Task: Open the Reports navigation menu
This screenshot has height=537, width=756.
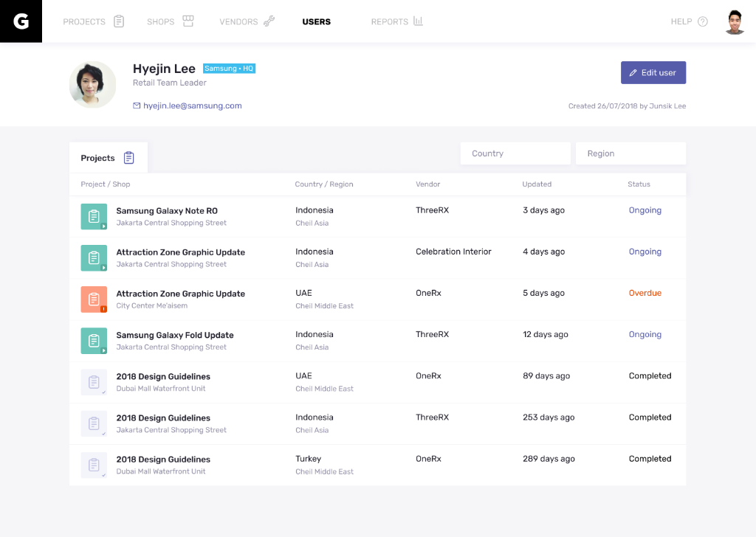Action: coord(390,21)
